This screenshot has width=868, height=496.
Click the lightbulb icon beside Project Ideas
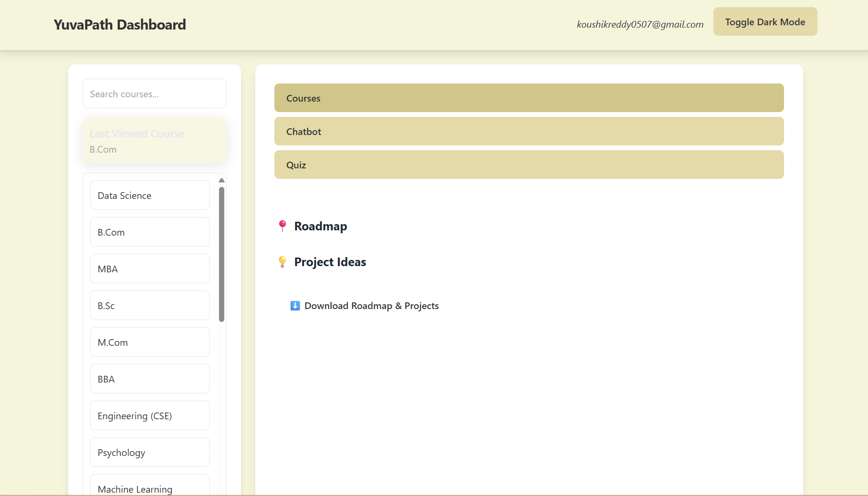[x=282, y=262]
